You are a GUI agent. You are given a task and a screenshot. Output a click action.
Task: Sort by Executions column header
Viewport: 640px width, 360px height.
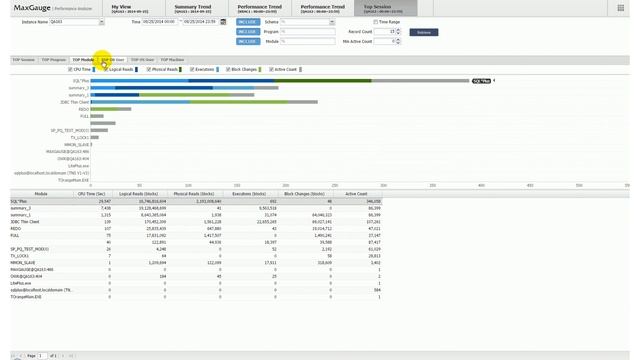coord(249,194)
